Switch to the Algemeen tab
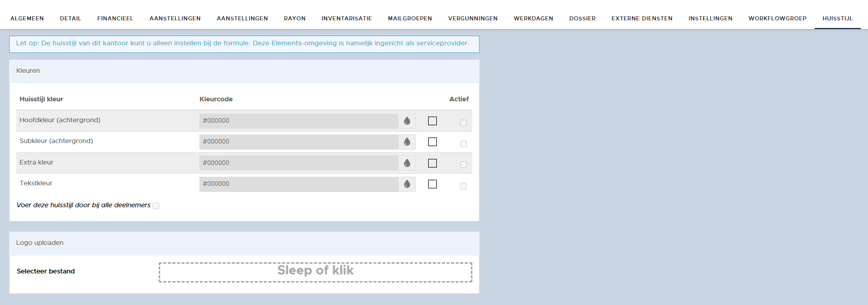Viewport: 868px width, 305px height. 27,18
